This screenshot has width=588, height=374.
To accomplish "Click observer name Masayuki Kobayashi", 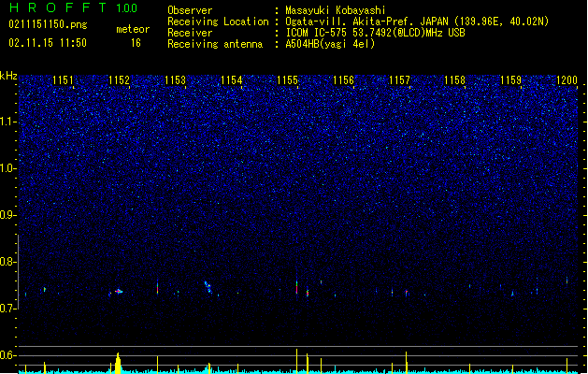I will pyautogui.click(x=336, y=10).
